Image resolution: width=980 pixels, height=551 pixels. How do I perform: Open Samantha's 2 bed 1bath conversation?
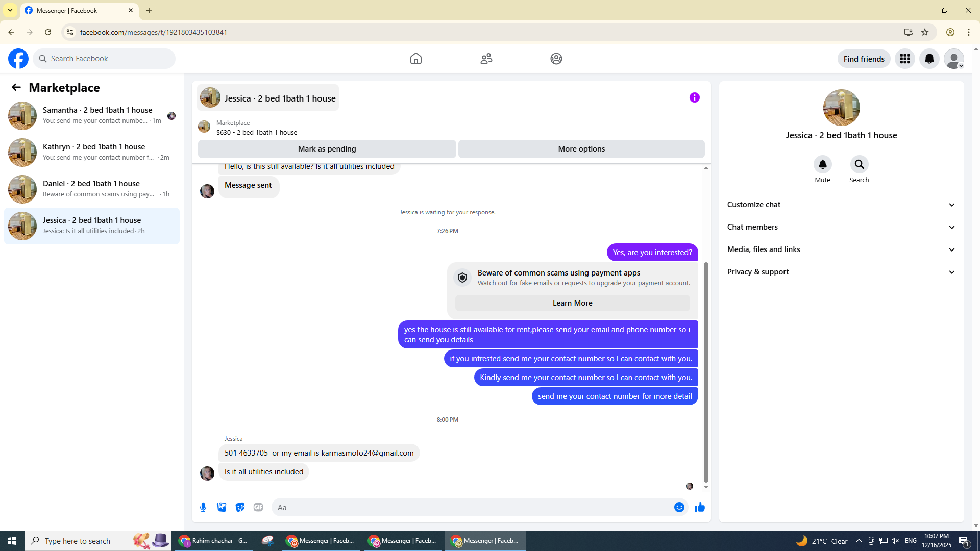coord(92,116)
